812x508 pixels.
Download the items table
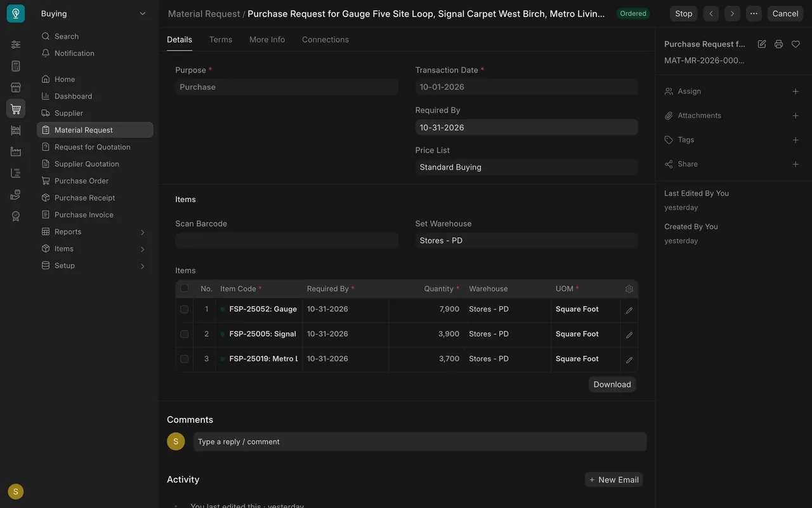(x=612, y=384)
